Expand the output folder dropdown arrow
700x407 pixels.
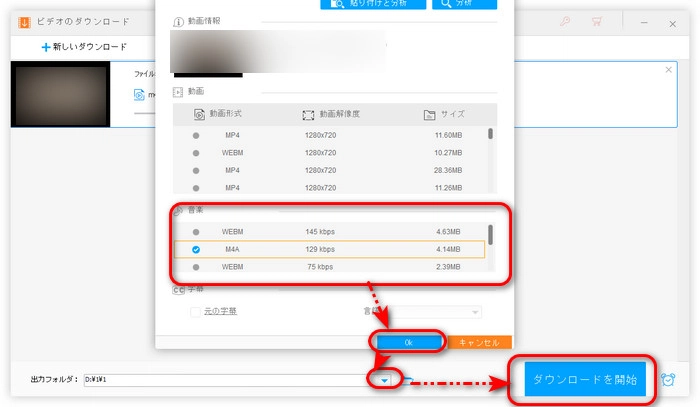coord(384,380)
